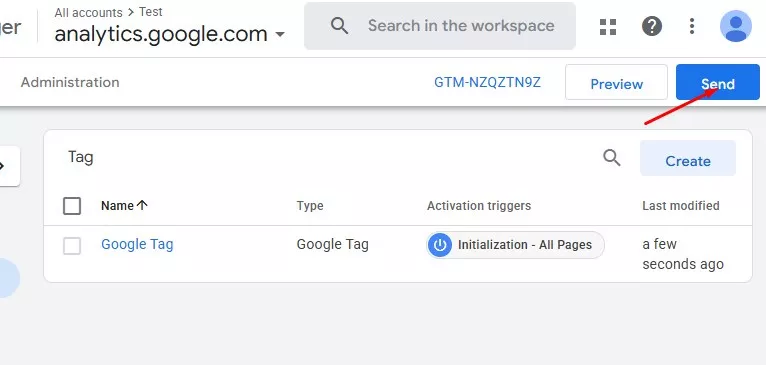Screen dimensions: 766x365
Task: Click the magnifier in workspace search bar
Action: [340, 26]
